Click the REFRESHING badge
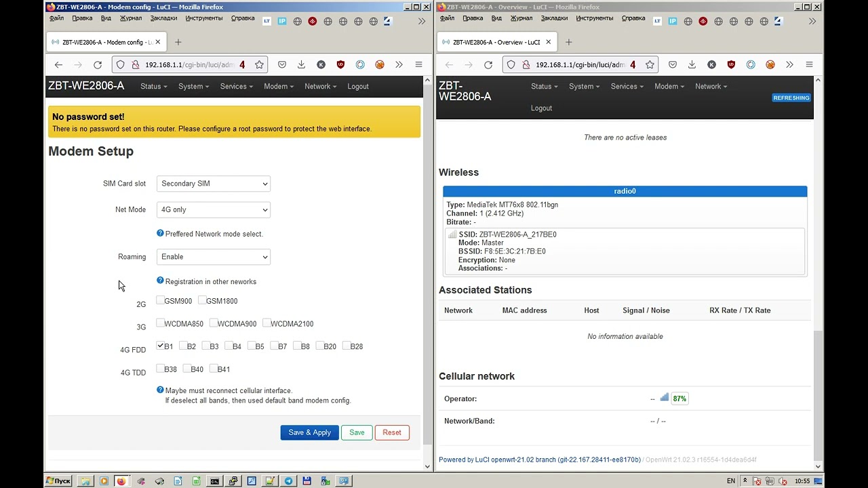The image size is (868, 488). click(791, 98)
